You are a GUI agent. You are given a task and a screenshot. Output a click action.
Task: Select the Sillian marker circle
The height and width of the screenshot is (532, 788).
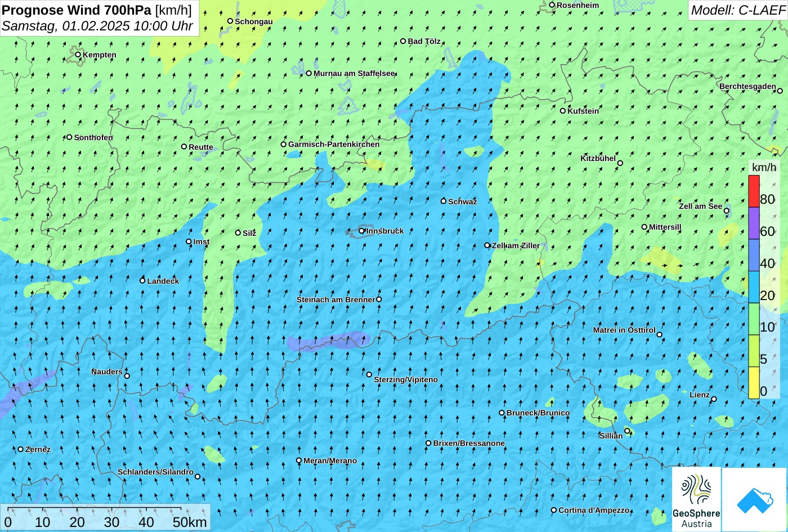click(x=627, y=431)
